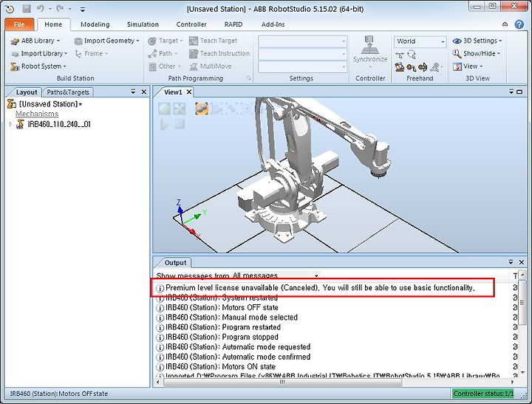The width and height of the screenshot is (532, 404).
Task: Click the Stop simulation icon in the viewport
Action: [x=180, y=124]
